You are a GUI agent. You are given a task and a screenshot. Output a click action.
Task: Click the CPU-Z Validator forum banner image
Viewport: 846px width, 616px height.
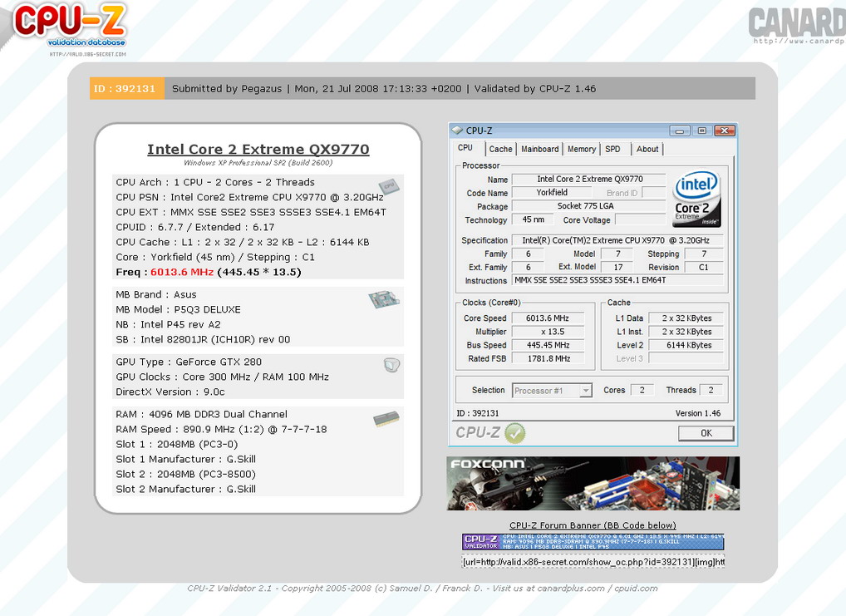pos(593,542)
